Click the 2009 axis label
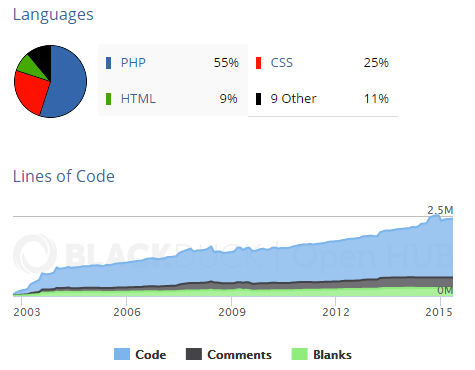Image resolution: width=475 pixels, height=370 pixels. tap(232, 312)
